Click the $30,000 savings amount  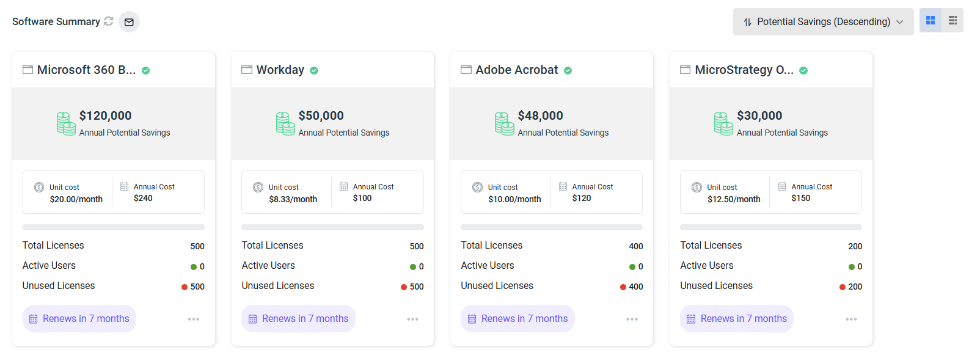tap(759, 115)
